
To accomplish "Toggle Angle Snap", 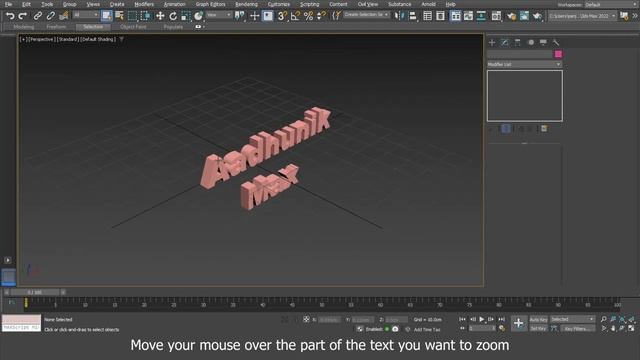I will (295, 16).
